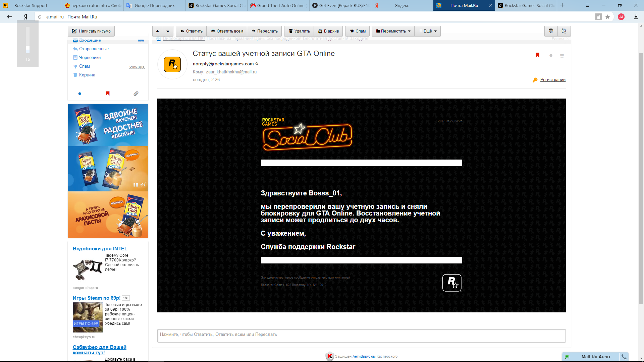
Task: Open the browser downloads icon
Action: pos(636,17)
